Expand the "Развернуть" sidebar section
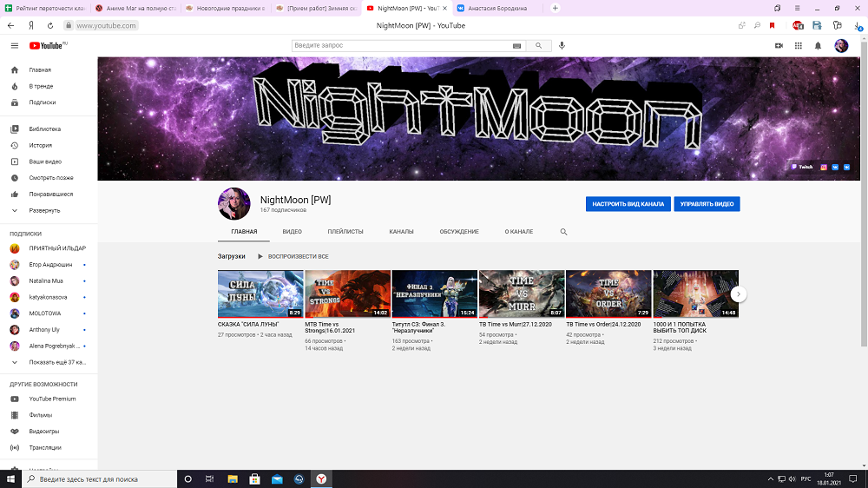Screen dimensions: 868x488 44,210
